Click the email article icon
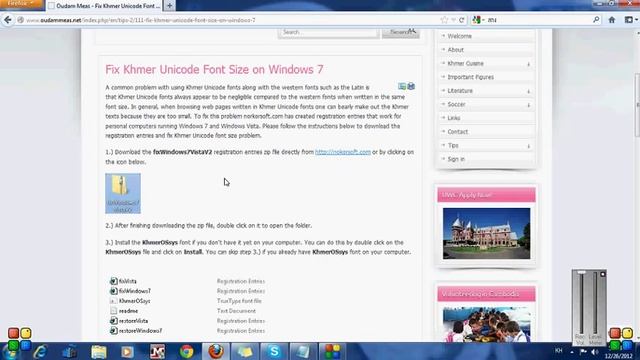The image size is (640, 360). 402,86
